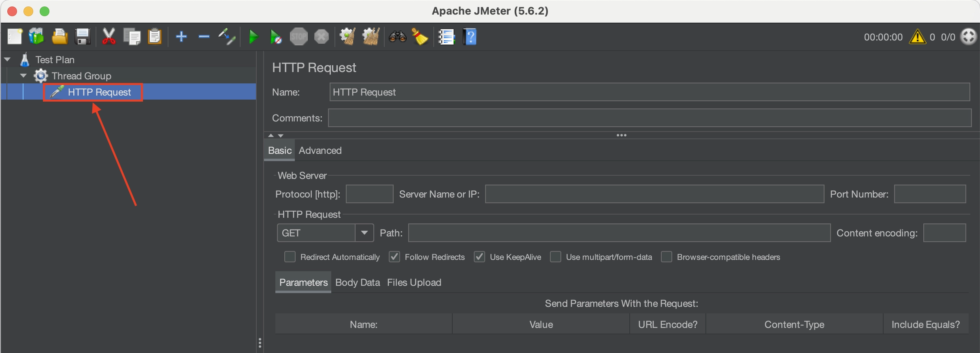Click the Test Plan flask icon
Image resolution: width=980 pixels, height=353 pixels.
(x=25, y=60)
